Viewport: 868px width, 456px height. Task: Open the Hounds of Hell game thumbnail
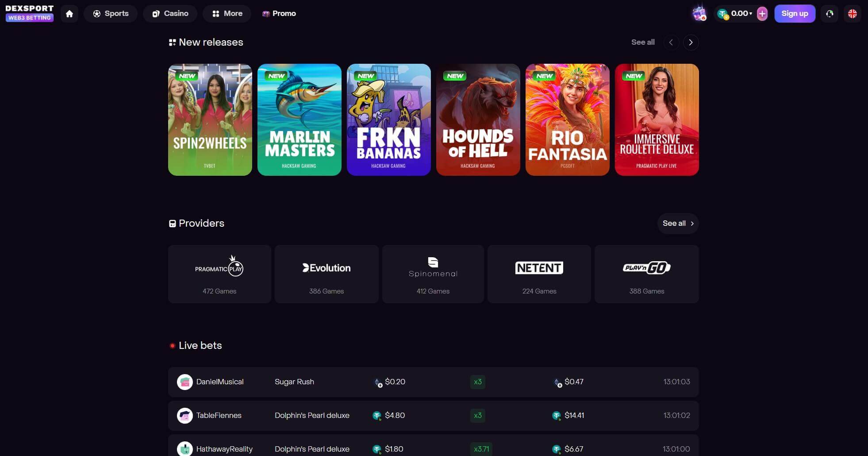click(x=478, y=119)
